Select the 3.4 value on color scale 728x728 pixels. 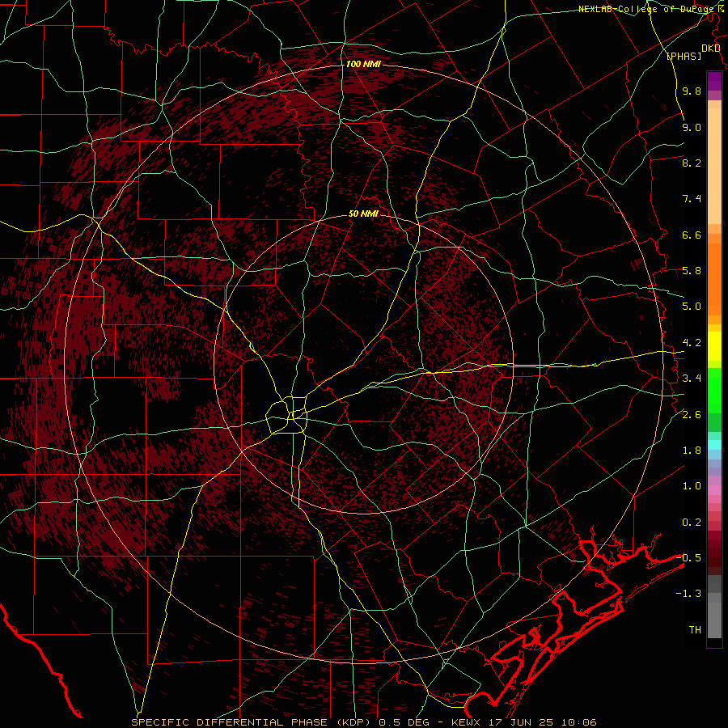tap(692, 379)
